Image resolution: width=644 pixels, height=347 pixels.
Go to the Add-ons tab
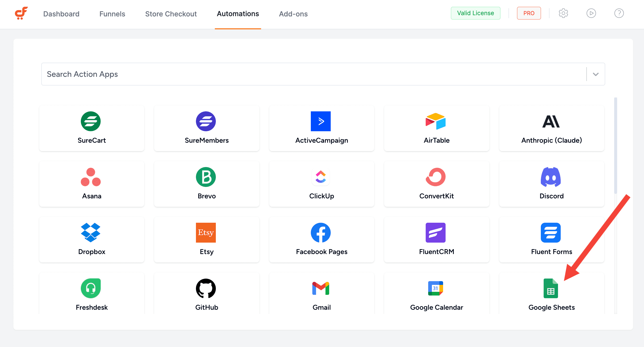(x=293, y=14)
